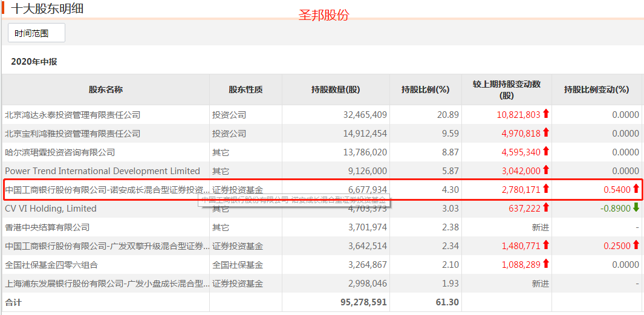Screen dimensions: 644x315
Task: Click 全国社保基金 shareholder type cell
Action: coord(238,265)
